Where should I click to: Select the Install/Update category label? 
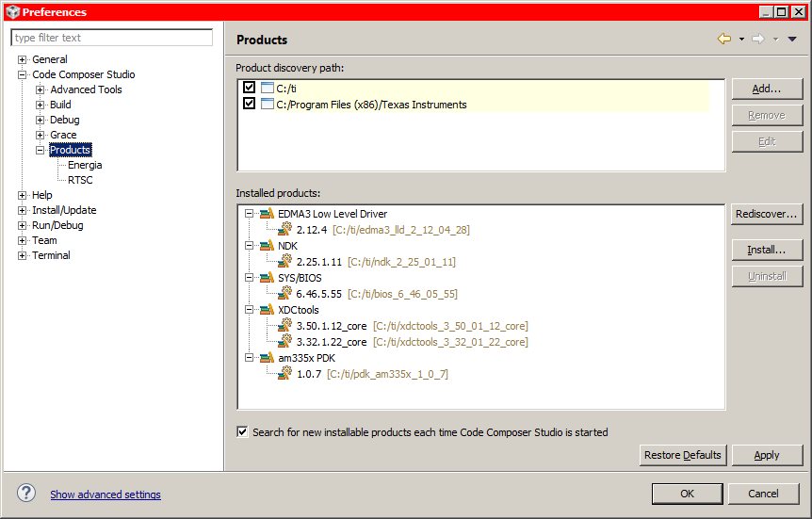pos(64,210)
